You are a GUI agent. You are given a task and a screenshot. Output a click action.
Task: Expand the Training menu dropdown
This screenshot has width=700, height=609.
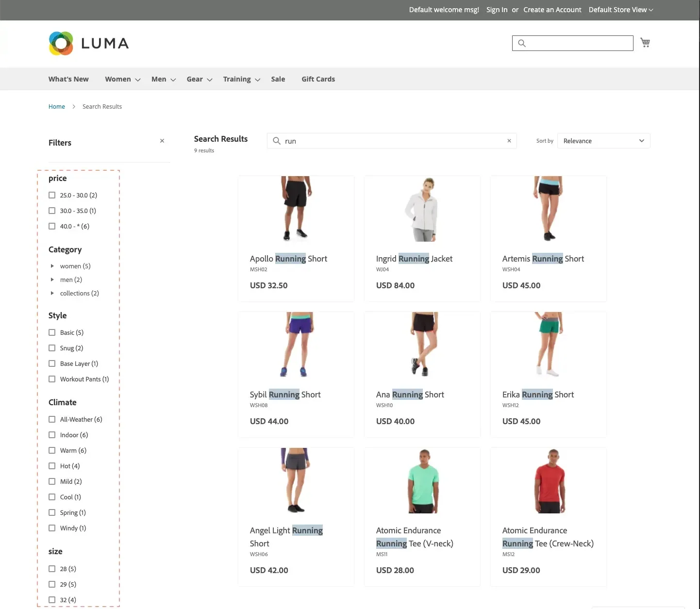click(237, 79)
